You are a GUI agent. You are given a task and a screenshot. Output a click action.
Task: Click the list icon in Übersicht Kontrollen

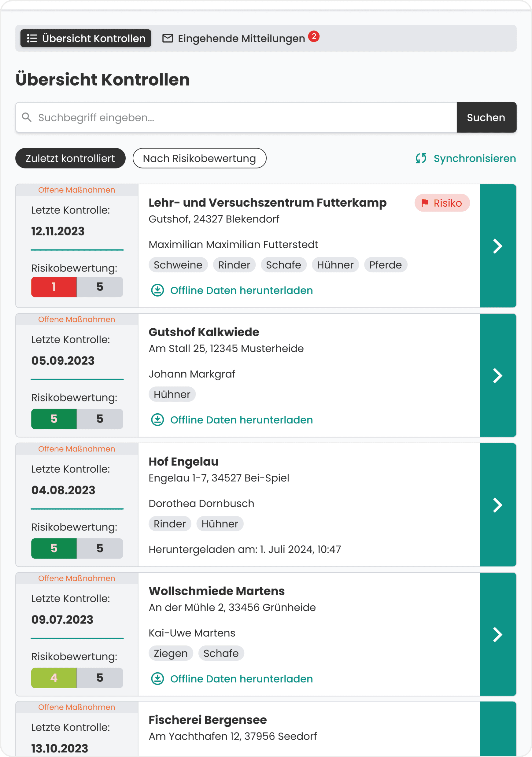31,38
